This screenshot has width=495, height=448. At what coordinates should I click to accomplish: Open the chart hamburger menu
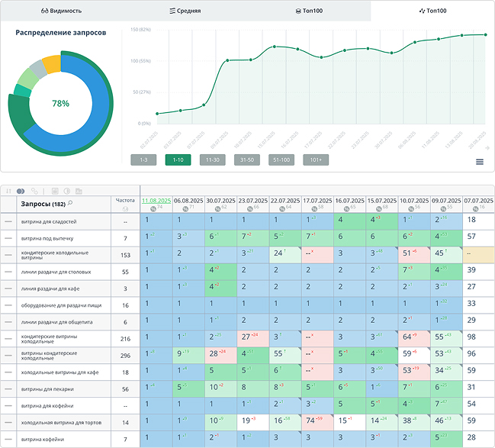point(480,161)
